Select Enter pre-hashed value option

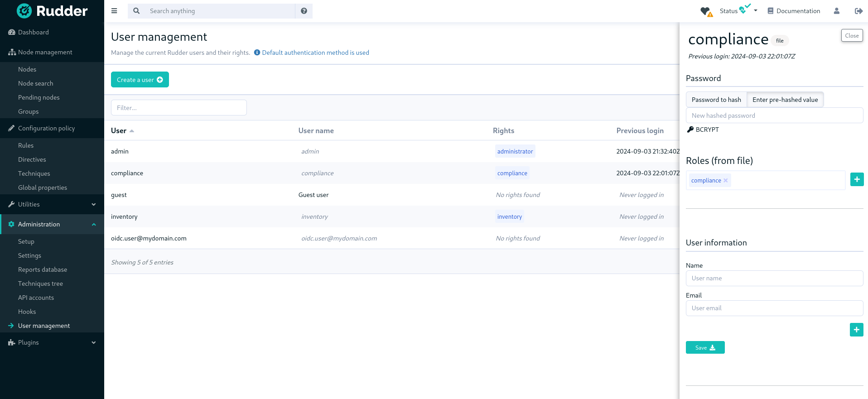click(x=785, y=100)
